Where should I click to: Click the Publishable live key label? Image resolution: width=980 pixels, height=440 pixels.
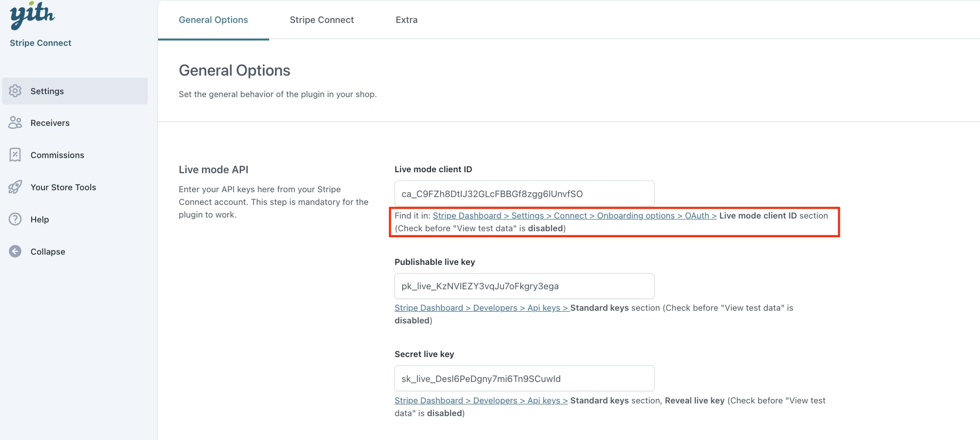[x=435, y=262]
